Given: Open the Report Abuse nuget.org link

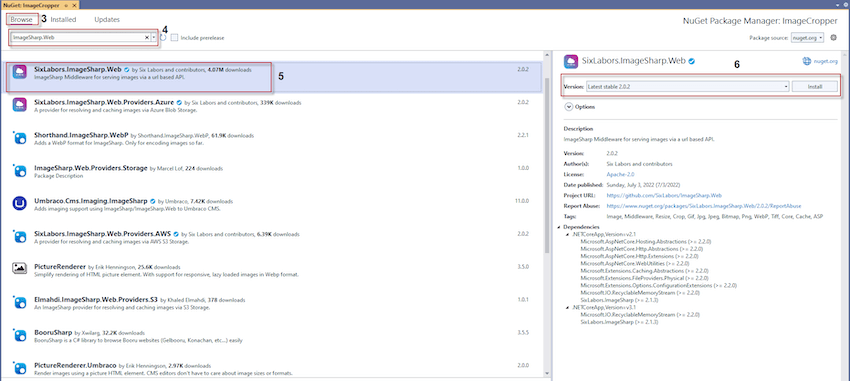Looking at the screenshot, I should 704,206.
